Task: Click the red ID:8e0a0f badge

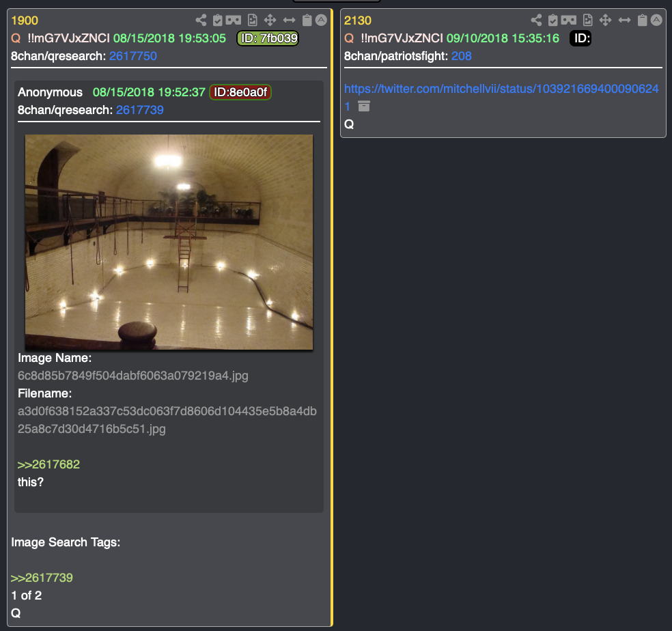Action: click(240, 92)
